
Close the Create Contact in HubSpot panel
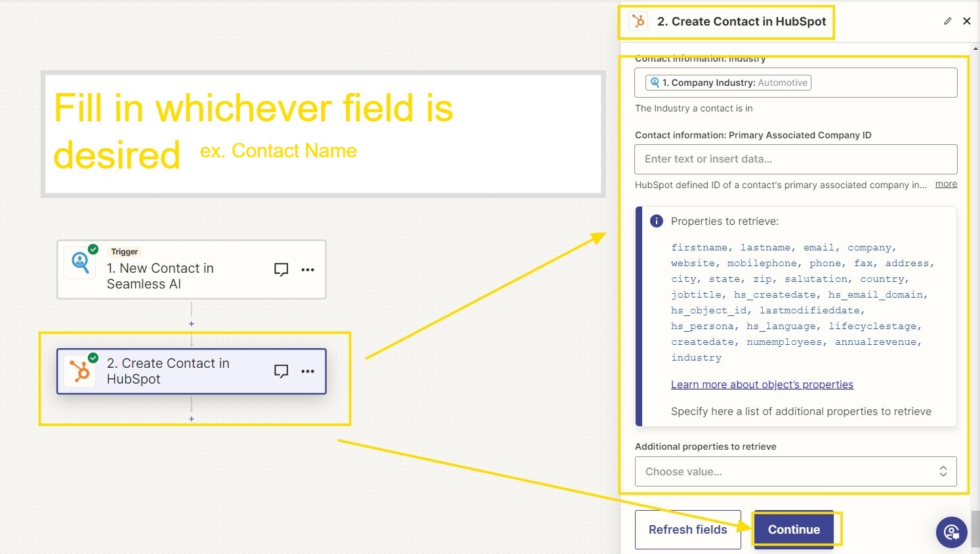coord(967,21)
